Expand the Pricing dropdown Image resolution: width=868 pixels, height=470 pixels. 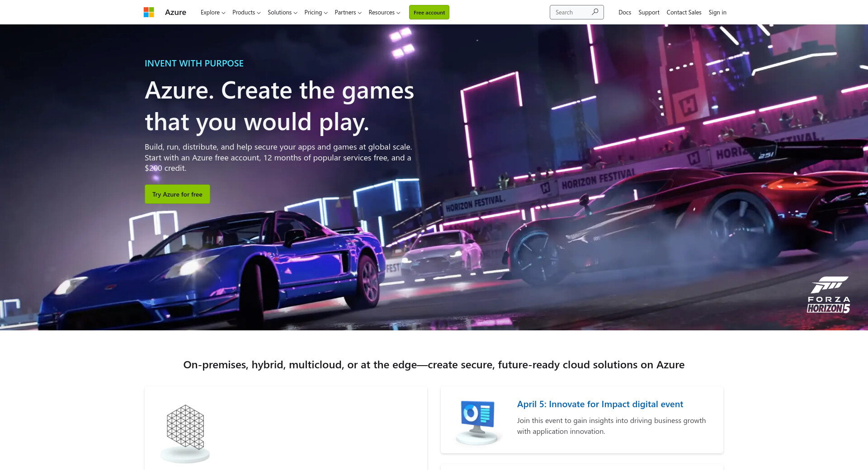[x=316, y=12]
